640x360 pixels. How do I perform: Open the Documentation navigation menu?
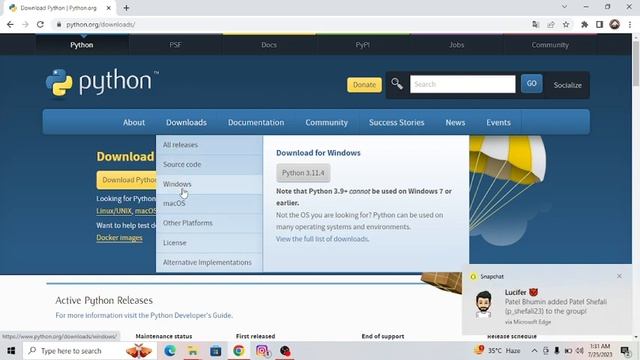click(256, 122)
